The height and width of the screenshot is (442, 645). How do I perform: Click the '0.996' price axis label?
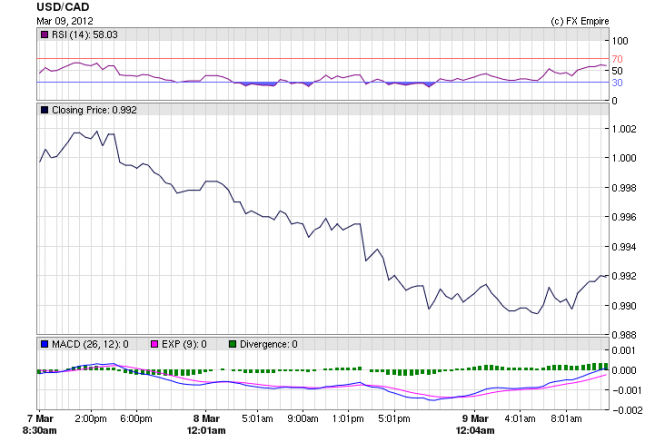624,217
